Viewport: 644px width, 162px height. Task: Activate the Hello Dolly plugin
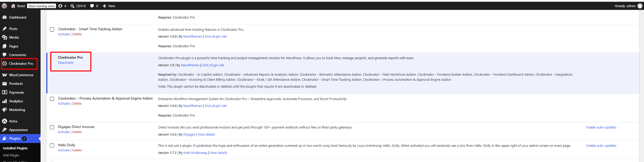(x=64, y=150)
